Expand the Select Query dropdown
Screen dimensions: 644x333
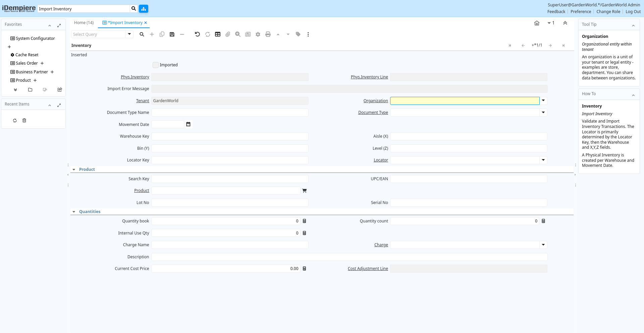point(129,34)
